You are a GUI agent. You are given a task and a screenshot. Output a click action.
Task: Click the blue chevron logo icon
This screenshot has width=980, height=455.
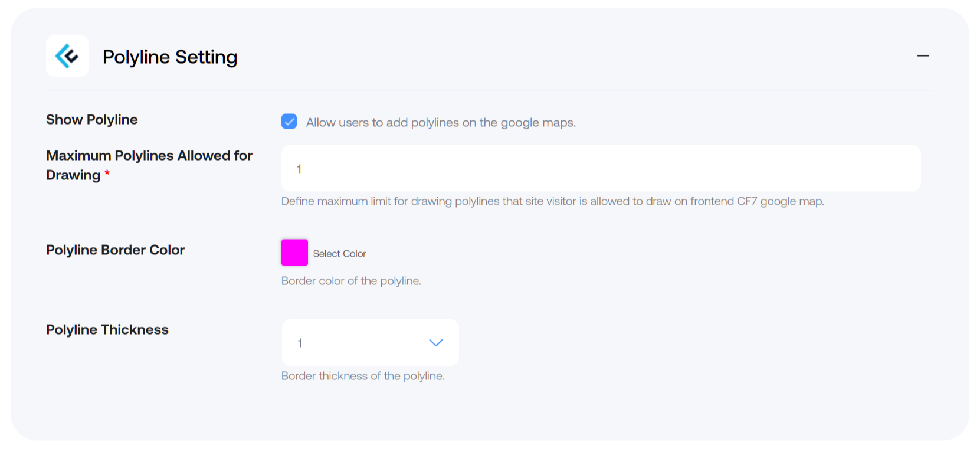pos(67,56)
